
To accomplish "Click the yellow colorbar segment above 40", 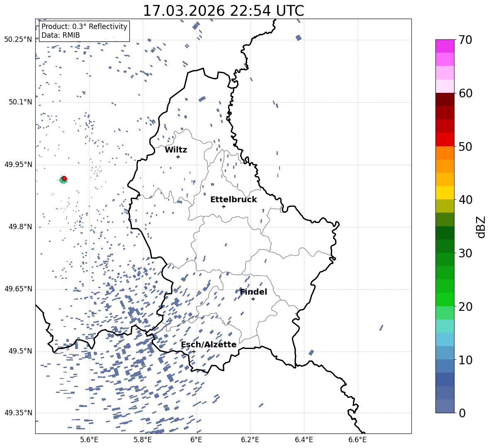I will tap(445, 193).
